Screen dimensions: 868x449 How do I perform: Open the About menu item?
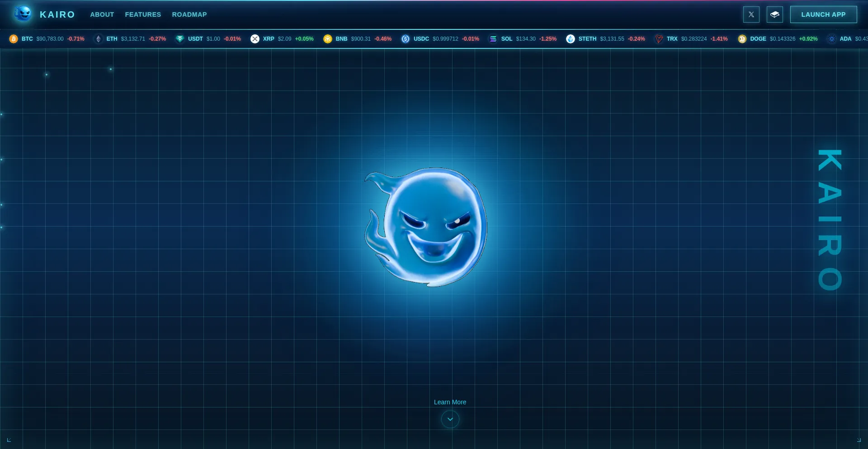(102, 14)
